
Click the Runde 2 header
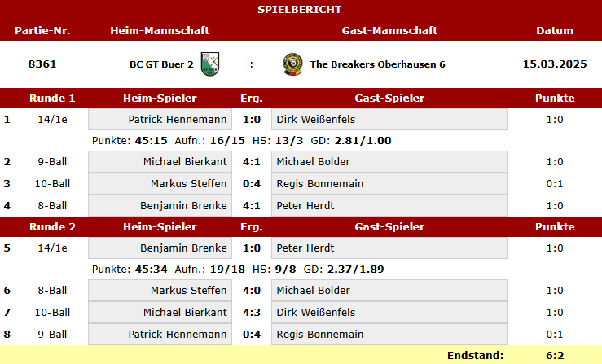click(x=52, y=227)
